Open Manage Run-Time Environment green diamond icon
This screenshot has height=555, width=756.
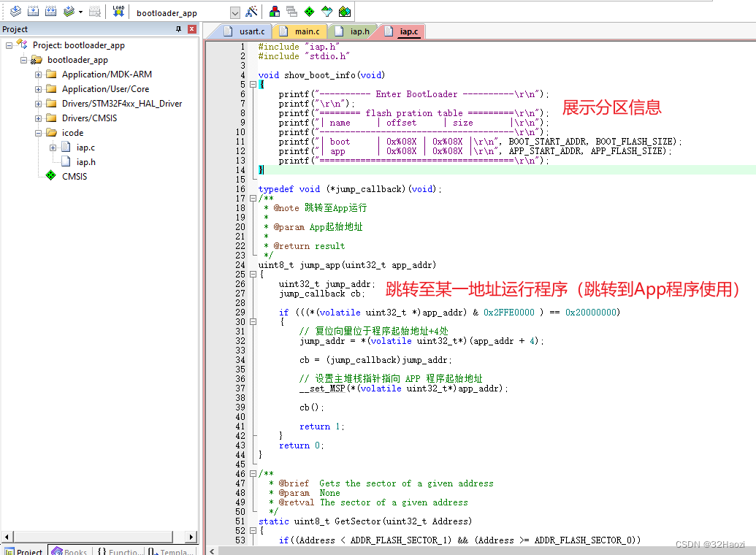[x=309, y=12]
